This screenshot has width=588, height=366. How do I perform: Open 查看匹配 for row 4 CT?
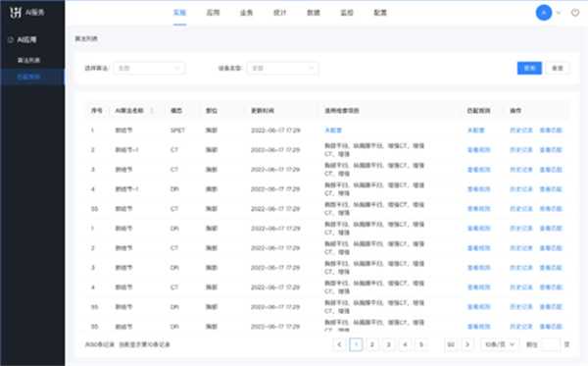click(551, 288)
